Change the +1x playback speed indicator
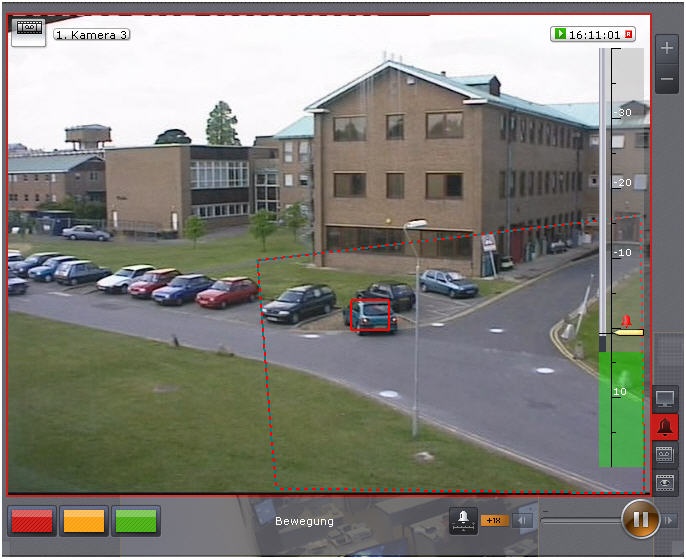This screenshot has height=559, width=686. [x=494, y=521]
